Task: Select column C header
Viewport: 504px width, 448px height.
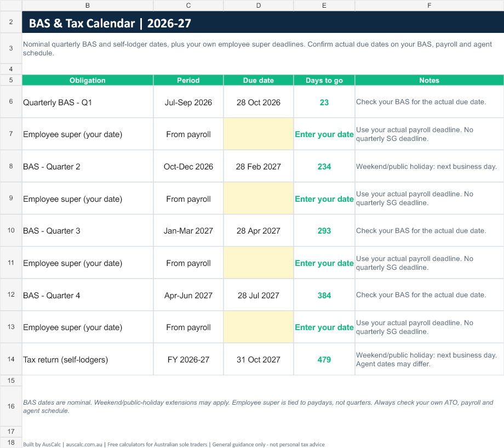Action: coord(188,5)
